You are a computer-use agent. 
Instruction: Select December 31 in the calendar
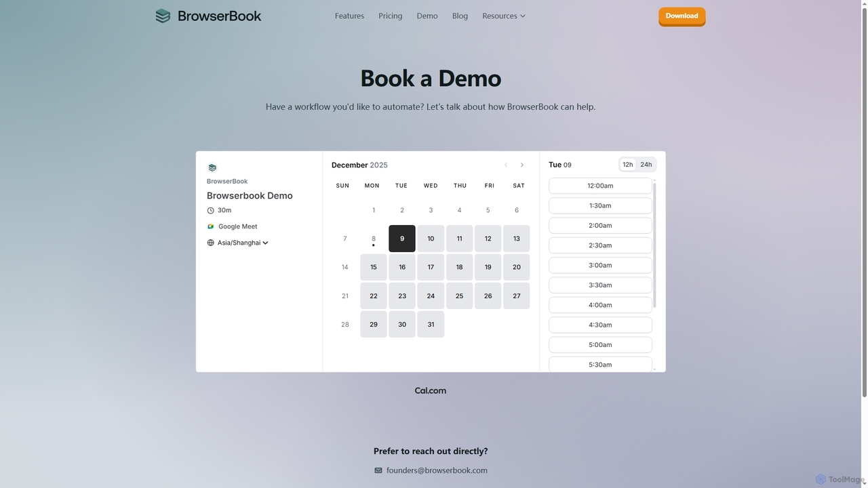(x=431, y=325)
